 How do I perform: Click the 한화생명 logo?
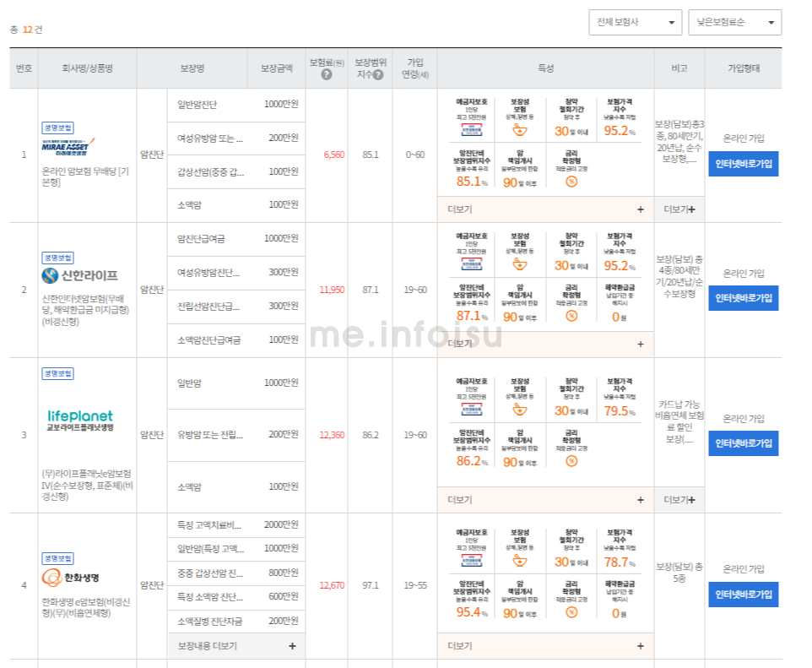pyautogui.click(x=70, y=578)
